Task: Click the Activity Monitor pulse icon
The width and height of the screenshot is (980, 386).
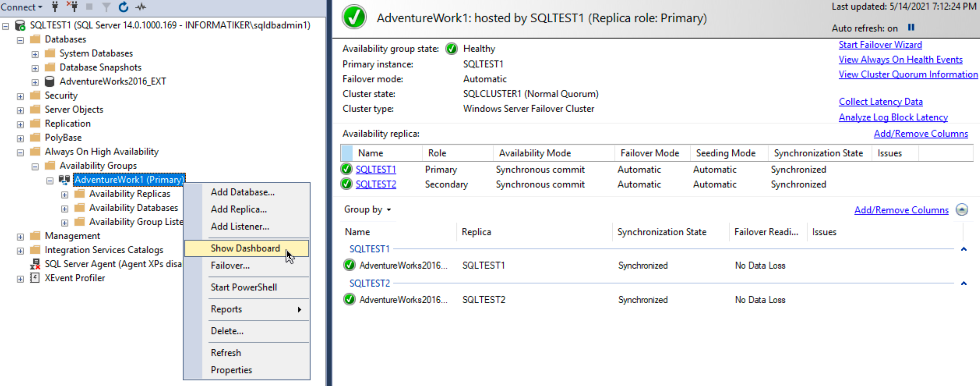Action: coord(141,7)
